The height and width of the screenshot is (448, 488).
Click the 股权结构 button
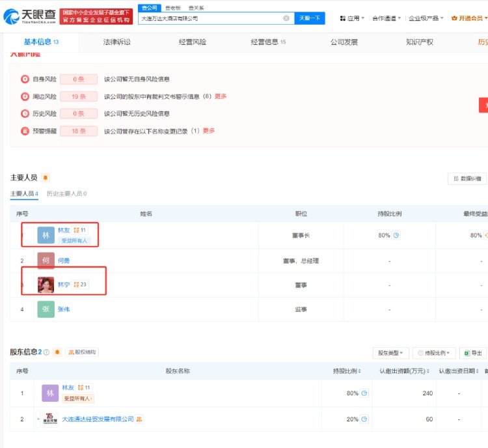point(82,352)
